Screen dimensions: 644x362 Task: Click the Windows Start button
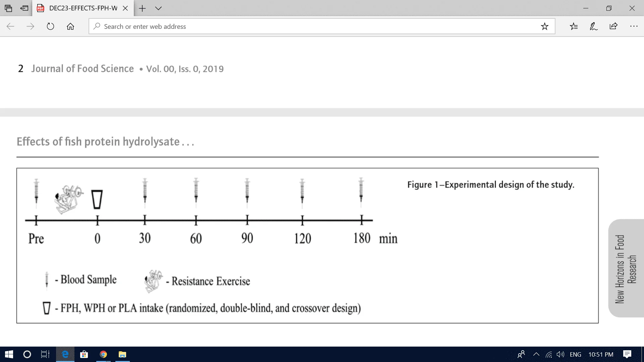[x=7, y=354]
